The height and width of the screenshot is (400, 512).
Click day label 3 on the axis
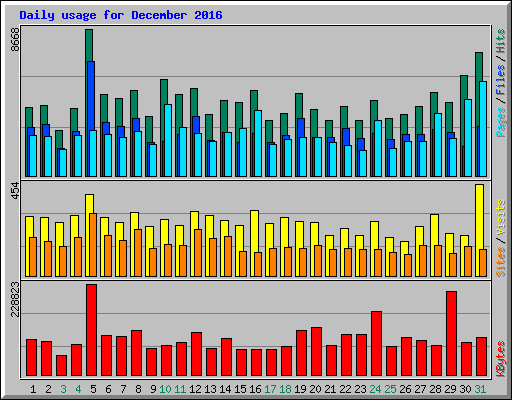click(x=63, y=389)
